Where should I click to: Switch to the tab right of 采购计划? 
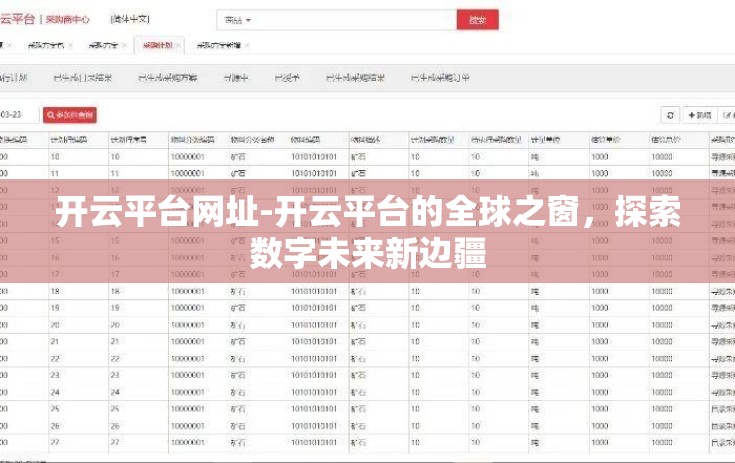(218, 45)
